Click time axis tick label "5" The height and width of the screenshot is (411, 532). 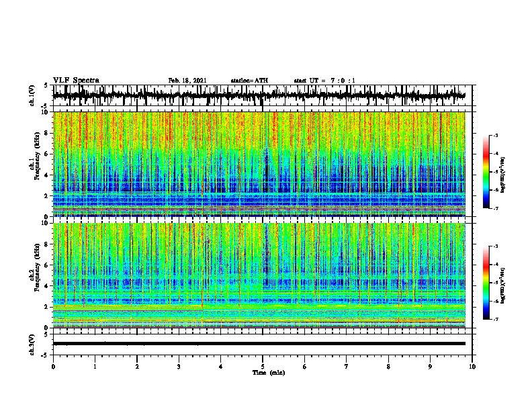click(263, 367)
